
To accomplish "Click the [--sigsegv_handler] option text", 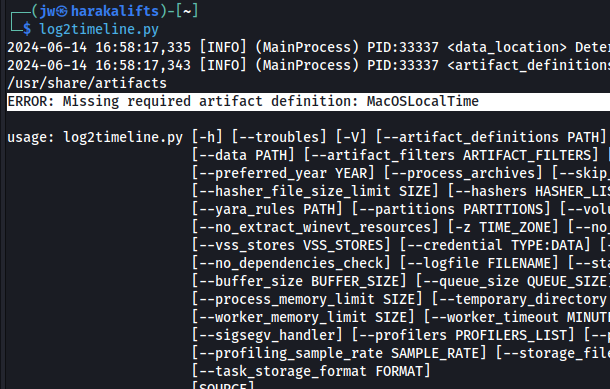I will (x=267, y=335).
